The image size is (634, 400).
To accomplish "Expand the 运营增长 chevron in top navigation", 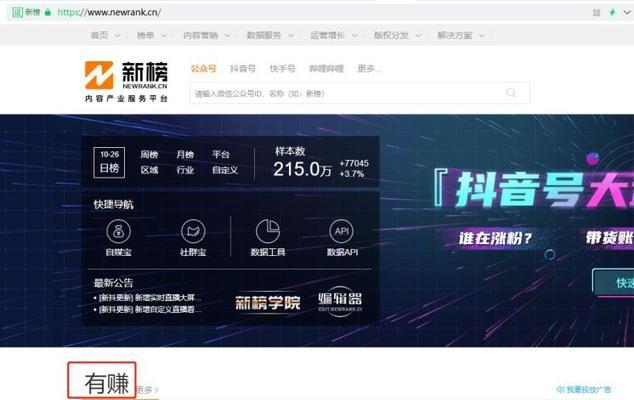I will [x=355, y=36].
